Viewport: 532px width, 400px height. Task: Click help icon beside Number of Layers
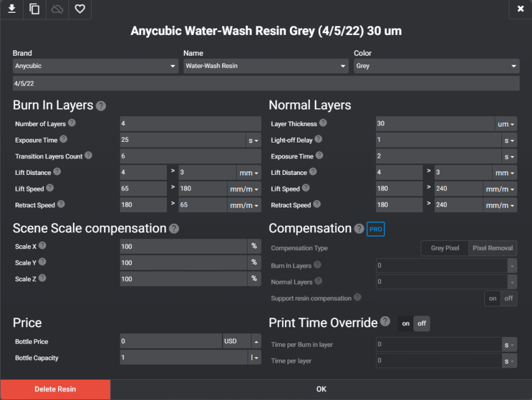coord(72,123)
